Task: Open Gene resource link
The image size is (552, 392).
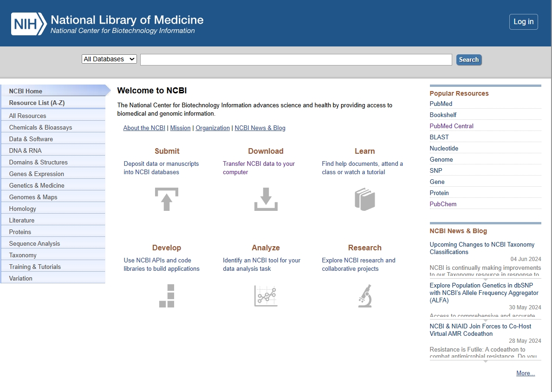Action: click(437, 182)
